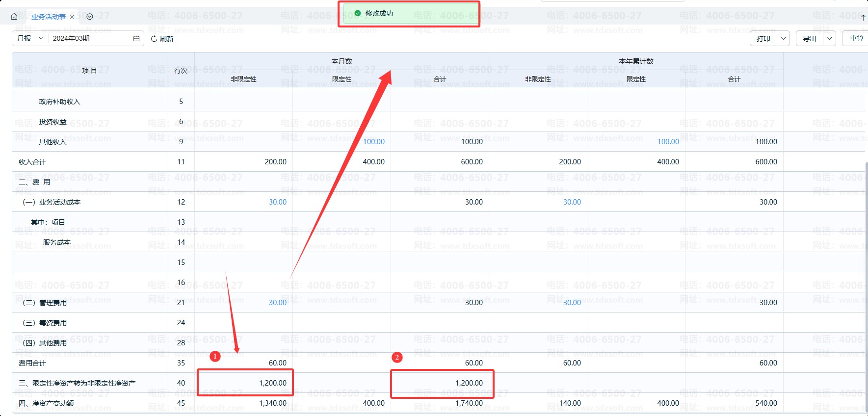Click the 刷新 refresh icon
This screenshot has width=868, height=416.
[154, 38]
